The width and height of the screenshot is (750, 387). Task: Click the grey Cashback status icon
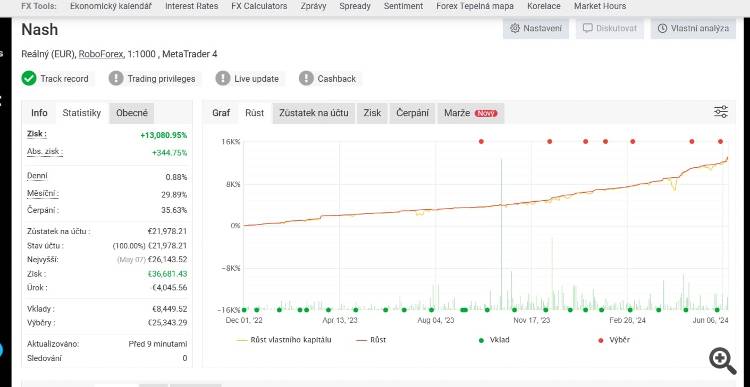306,78
